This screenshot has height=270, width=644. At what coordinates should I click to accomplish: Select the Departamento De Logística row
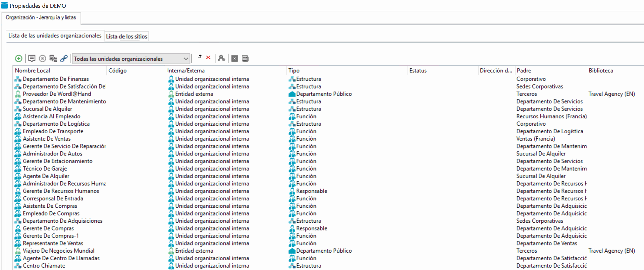click(x=329, y=124)
